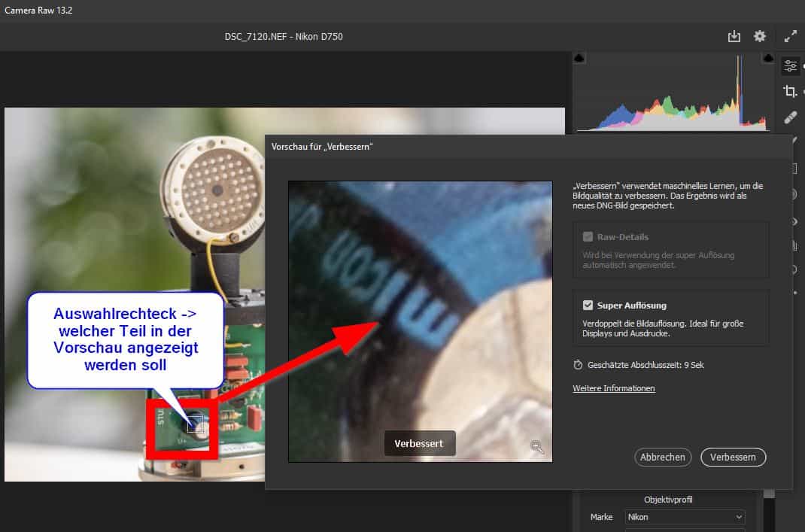The height and width of the screenshot is (532, 805).
Task: Select the Edit sliders panel icon
Action: (790, 66)
